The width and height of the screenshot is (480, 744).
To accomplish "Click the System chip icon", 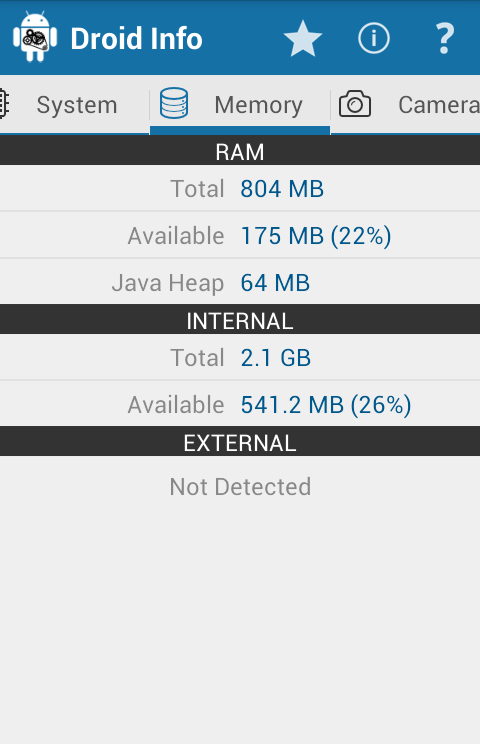I will [4, 103].
